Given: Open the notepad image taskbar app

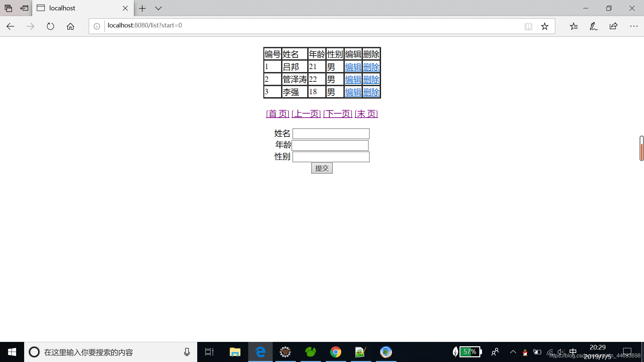Looking at the screenshot, I should 361,352.
